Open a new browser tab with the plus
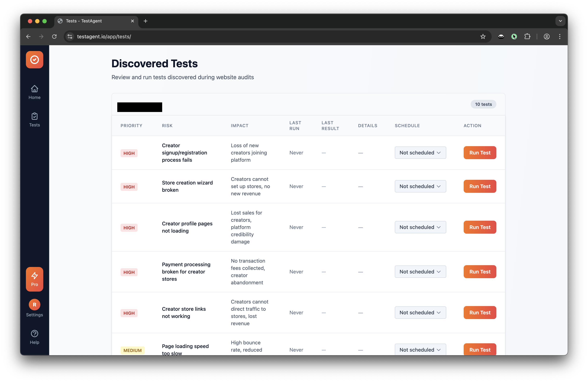The image size is (588, 382). point(146,21)
